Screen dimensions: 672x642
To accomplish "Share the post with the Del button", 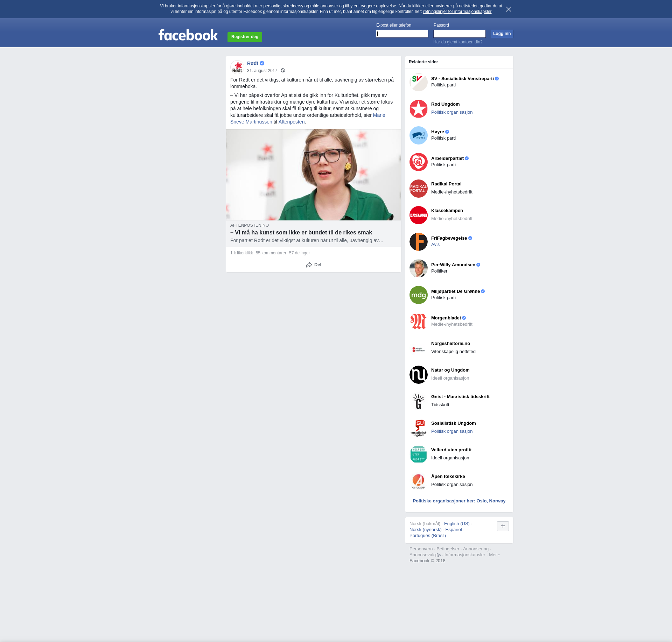I will pos(313,265).
